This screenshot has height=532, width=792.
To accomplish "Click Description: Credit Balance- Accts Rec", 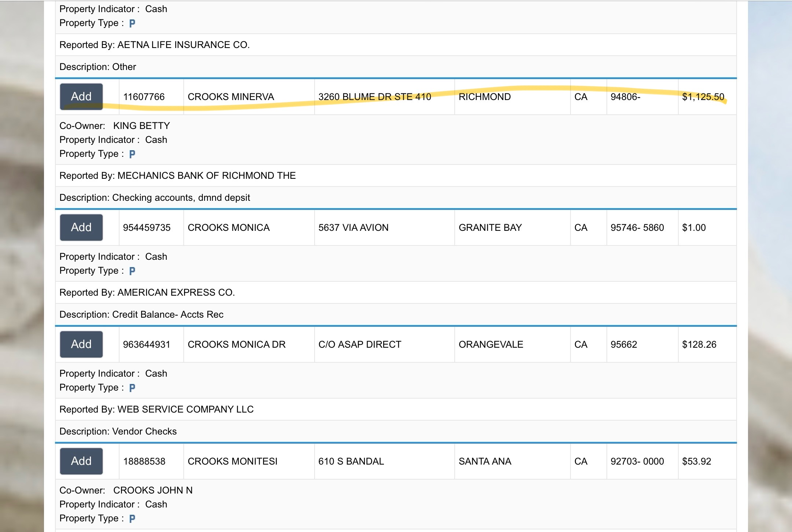I will point(142,314).
